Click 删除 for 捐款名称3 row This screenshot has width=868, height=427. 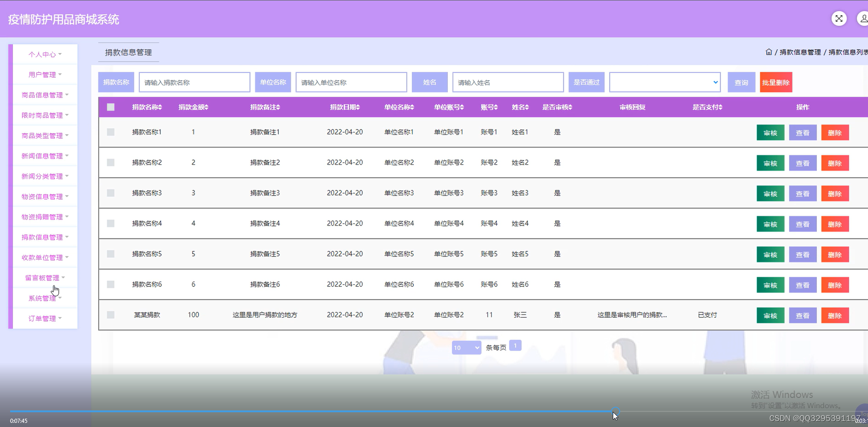835,194
